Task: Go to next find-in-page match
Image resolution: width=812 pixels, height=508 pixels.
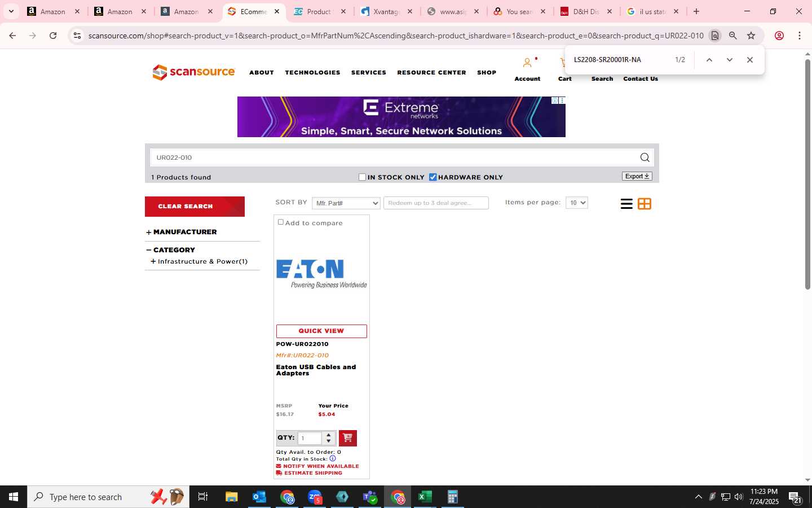Action: 730,60
